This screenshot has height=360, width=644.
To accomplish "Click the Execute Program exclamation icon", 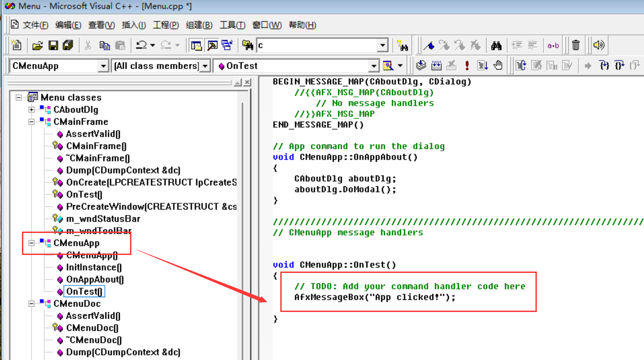I will coord(467,66).
